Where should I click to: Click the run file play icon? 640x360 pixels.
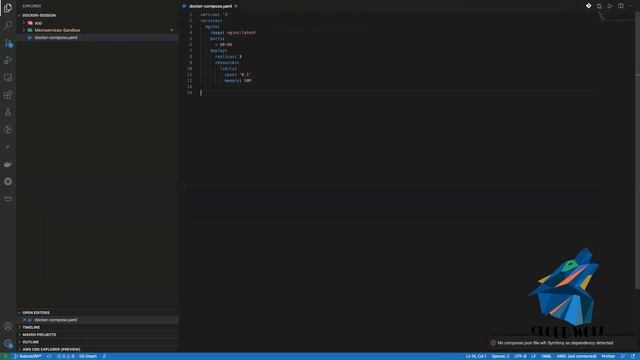tap(610, 6)
